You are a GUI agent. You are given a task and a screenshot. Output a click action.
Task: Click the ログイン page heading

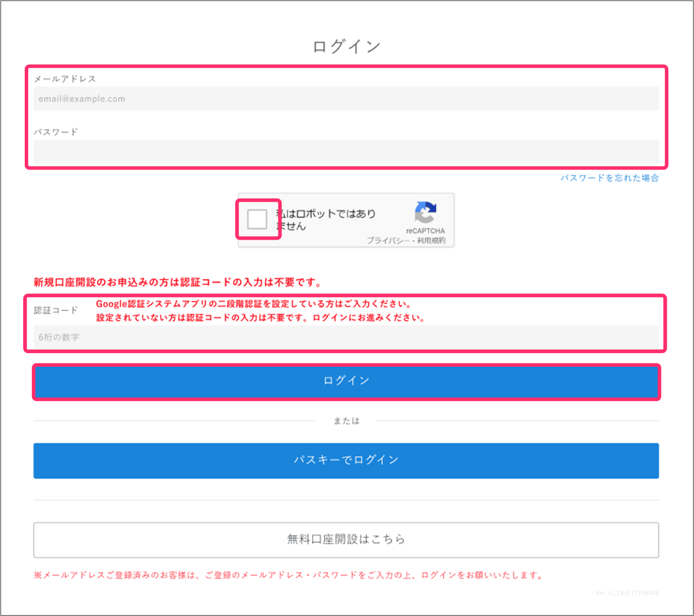pyautogui.click(x=346, y=46)
